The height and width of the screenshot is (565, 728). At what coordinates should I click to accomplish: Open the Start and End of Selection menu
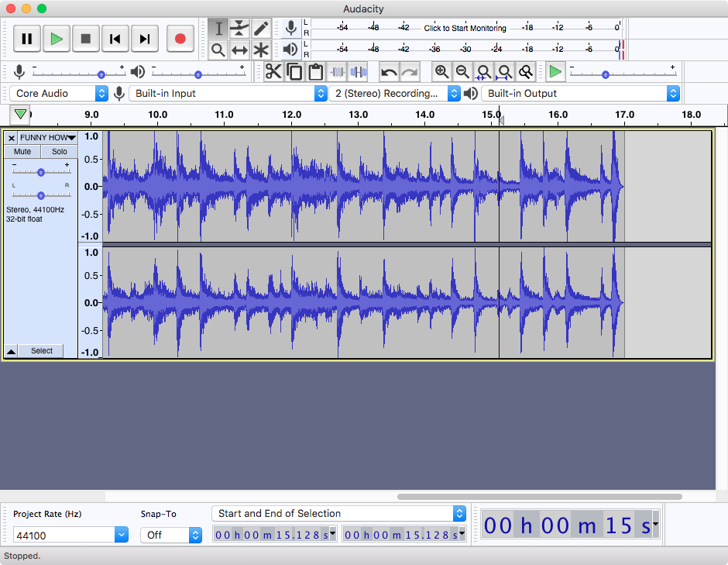338,513
